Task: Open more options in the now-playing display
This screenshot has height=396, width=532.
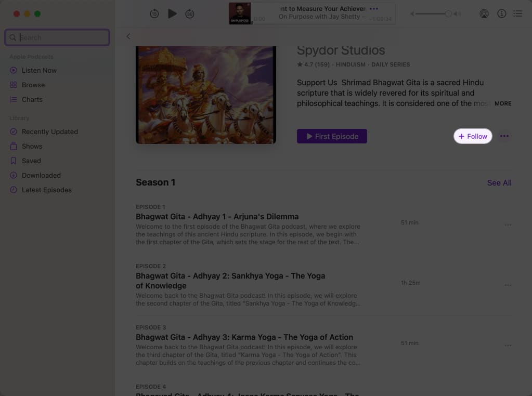Action: point(373,9)
